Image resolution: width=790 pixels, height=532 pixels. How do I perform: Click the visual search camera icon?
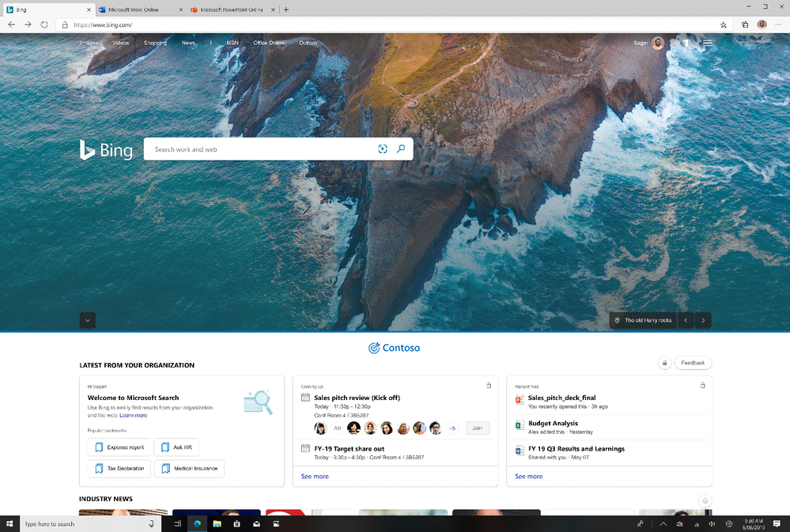pos(383,149)
